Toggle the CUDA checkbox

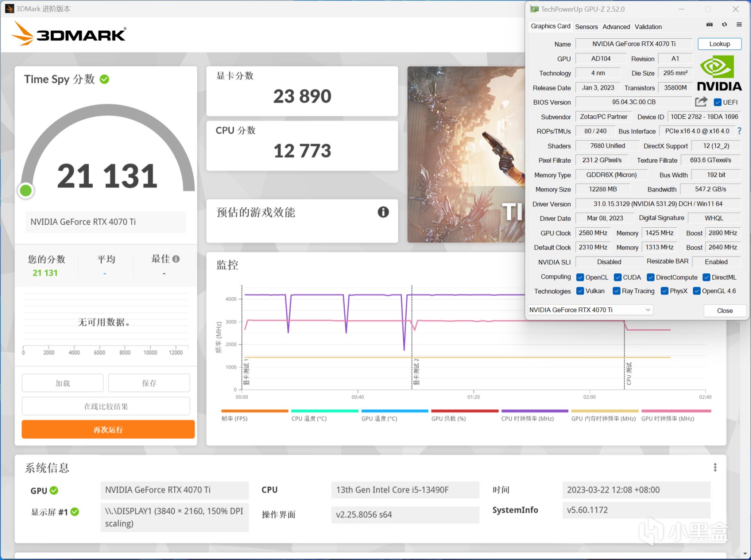coord(618,277)
